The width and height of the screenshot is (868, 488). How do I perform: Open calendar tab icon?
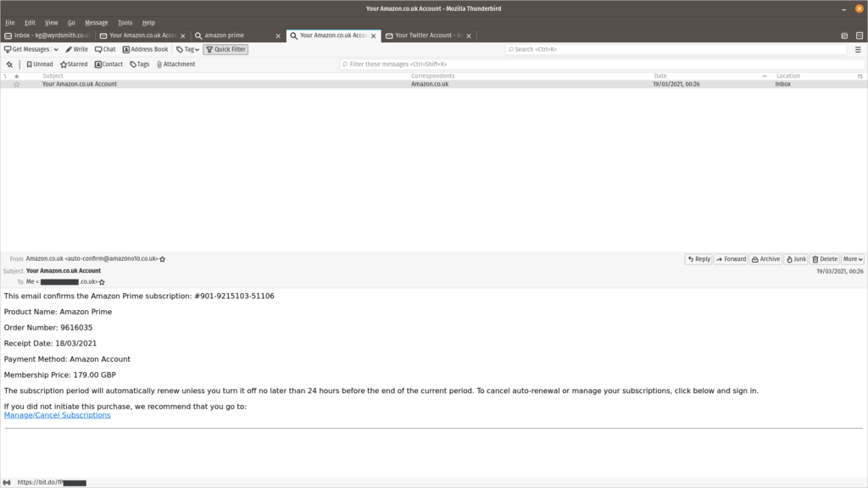(x=844, y=36)
